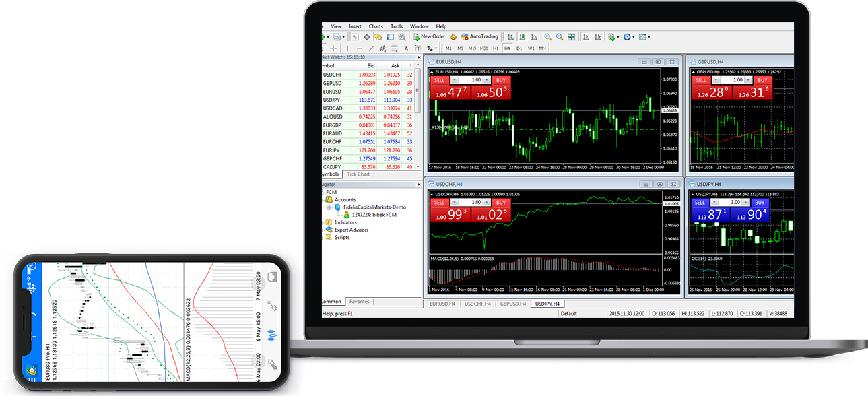
Task: Open the Templates dropdown arrow
Action: (x=649, y=38)
